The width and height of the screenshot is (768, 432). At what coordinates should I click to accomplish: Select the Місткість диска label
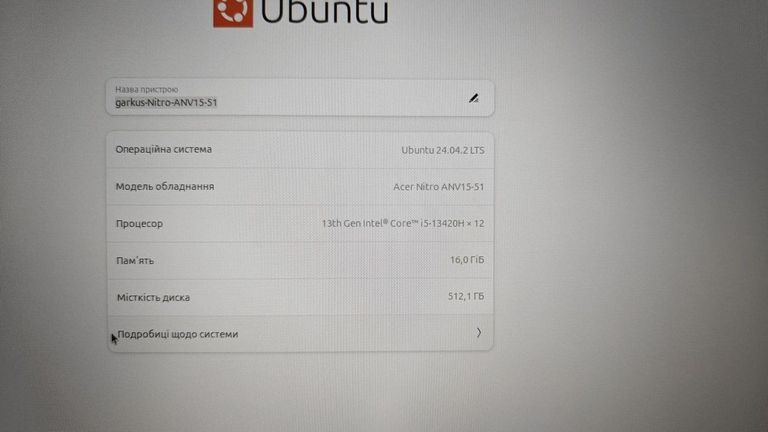coord(153,298)
